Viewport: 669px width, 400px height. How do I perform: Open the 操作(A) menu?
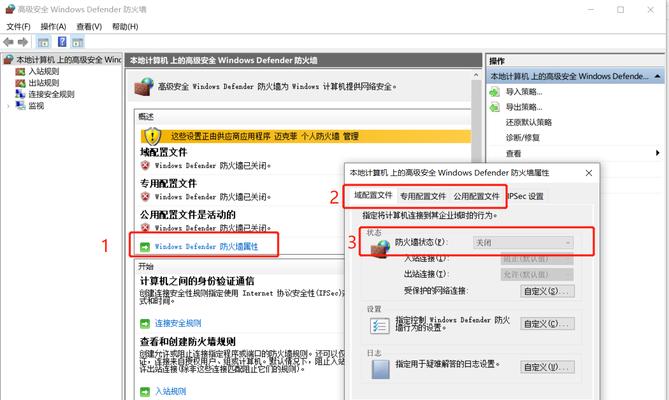point(53,26)
